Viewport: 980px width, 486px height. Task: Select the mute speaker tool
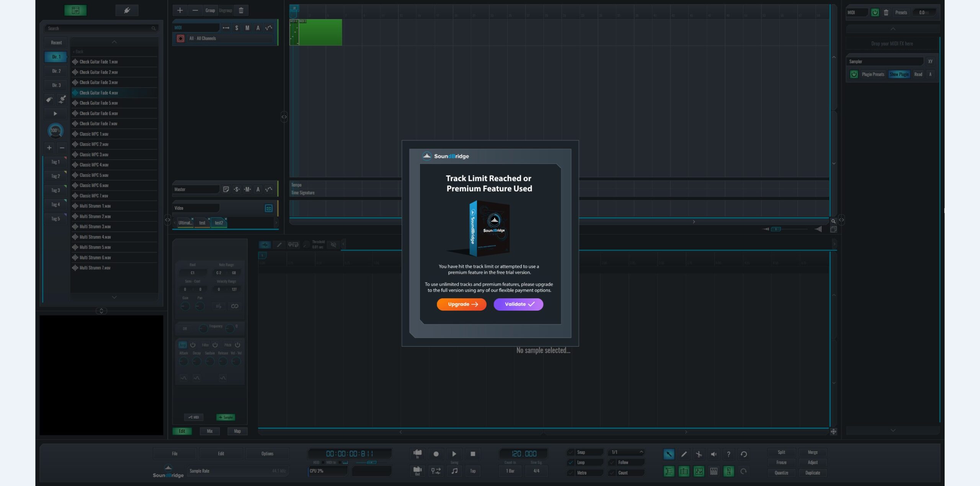714,454
